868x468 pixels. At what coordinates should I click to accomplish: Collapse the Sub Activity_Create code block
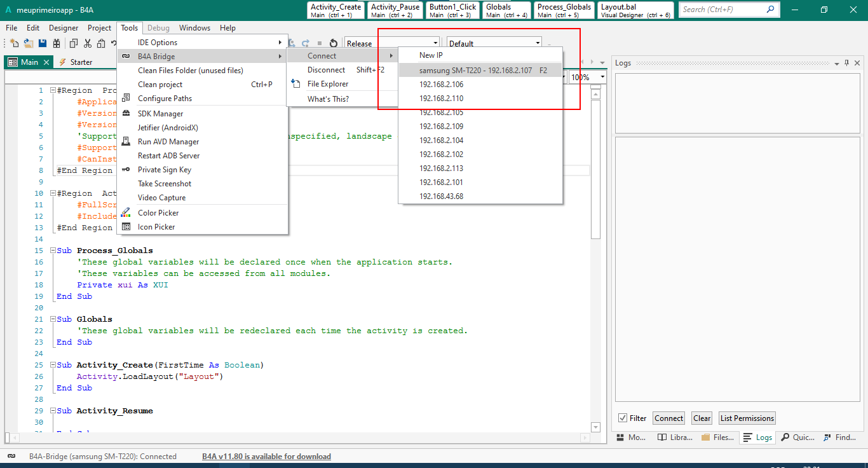pyautogui.click(x=53, y=365)
